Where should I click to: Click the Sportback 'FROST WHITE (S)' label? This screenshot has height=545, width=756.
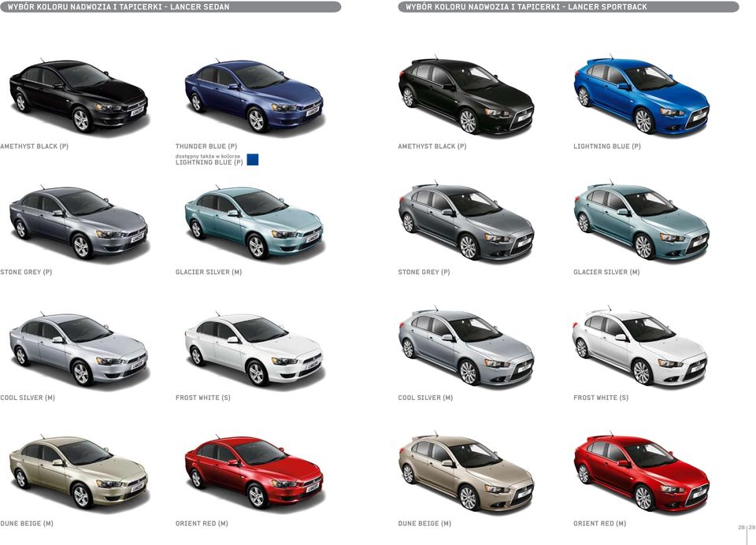(601, 398)
